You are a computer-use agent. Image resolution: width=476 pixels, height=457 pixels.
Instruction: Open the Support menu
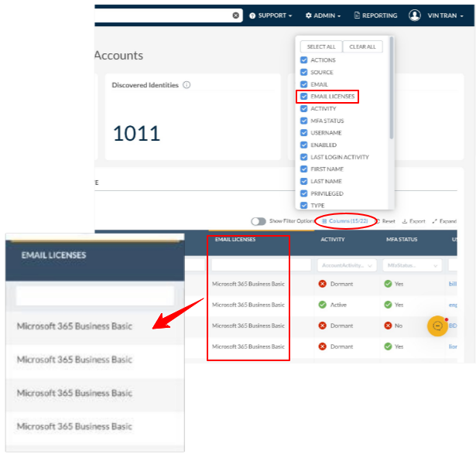tap(270, 15)
